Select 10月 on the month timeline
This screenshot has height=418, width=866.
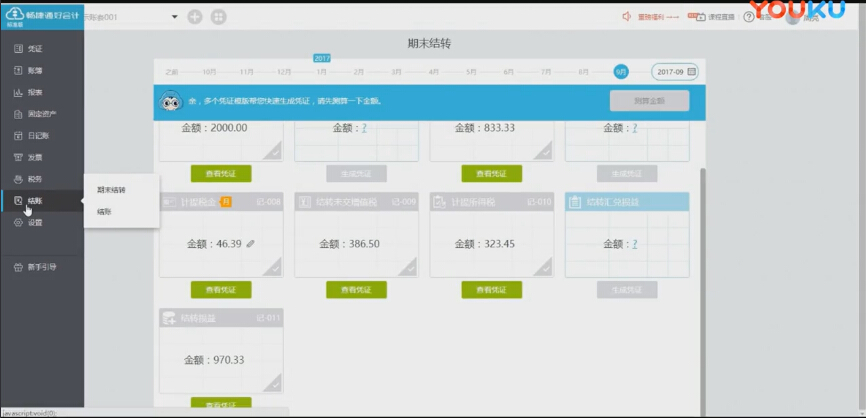pyautogui.click(x=209, y=72)
